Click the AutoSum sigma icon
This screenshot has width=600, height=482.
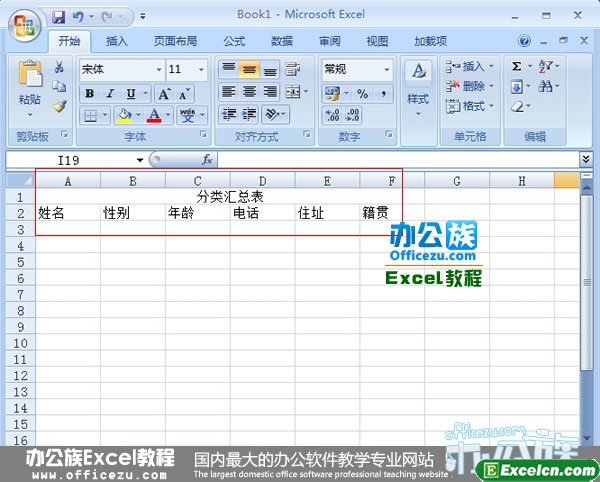(517, 67)
